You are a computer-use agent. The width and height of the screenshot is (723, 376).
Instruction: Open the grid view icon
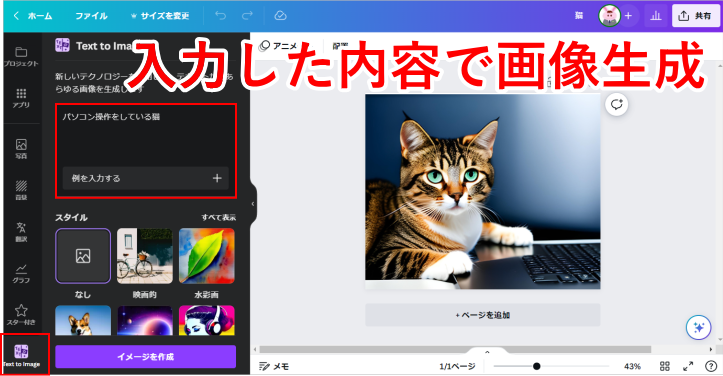(x=664, y=366)
